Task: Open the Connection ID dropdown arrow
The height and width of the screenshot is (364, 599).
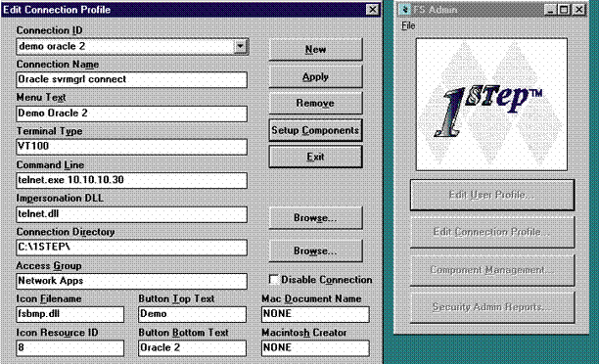Action: [240, 46]
